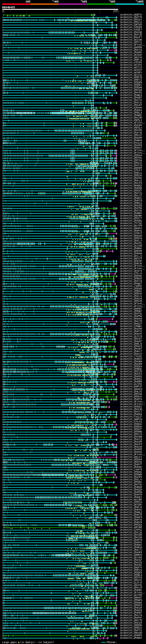The width and height of the screenshot is (146, 644).
Task: Choose the UniRef100_Q557I1 row label
Action: tap(131, 42)
